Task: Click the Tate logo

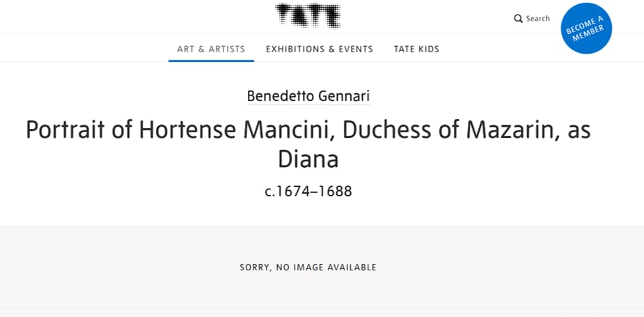Action: (308, 15)
